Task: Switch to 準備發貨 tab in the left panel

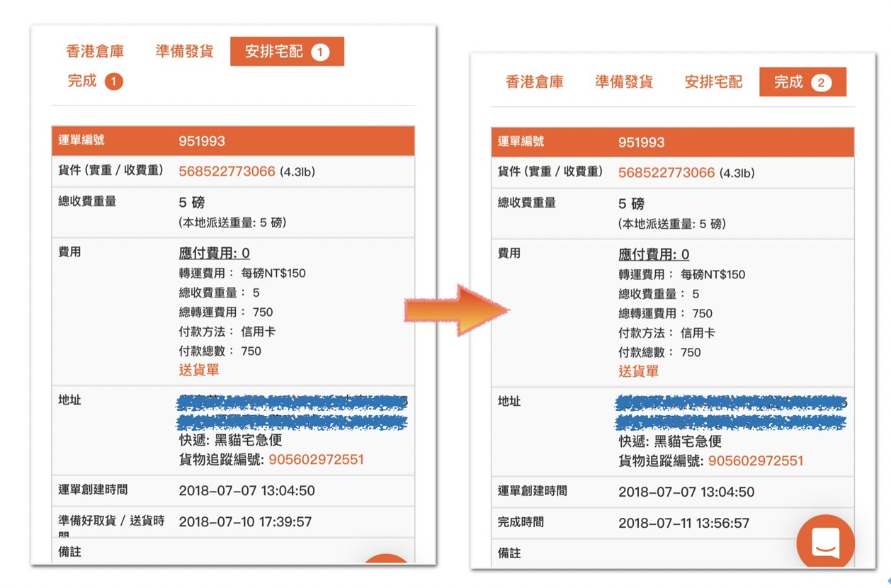Action: tap(184, 51)
